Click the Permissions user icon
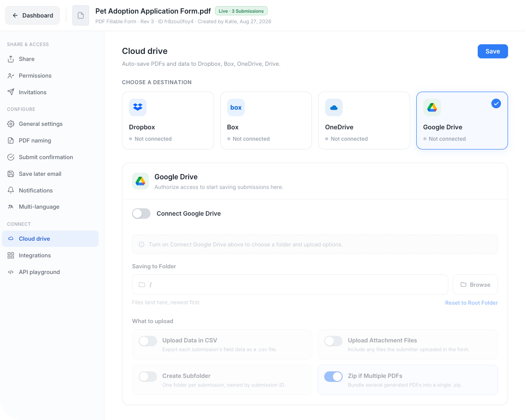This screenshot has height=420, width=526. 11,76
